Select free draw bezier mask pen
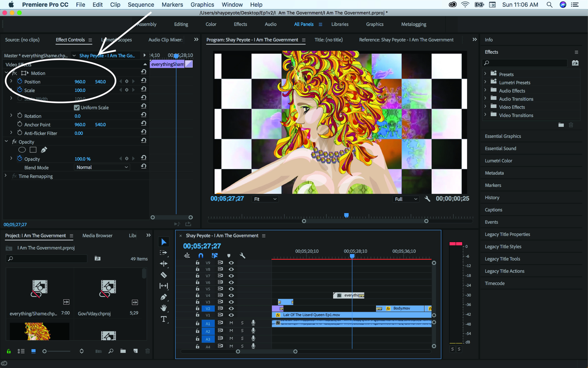Screen dimensions: 588x368 [44, 150]
